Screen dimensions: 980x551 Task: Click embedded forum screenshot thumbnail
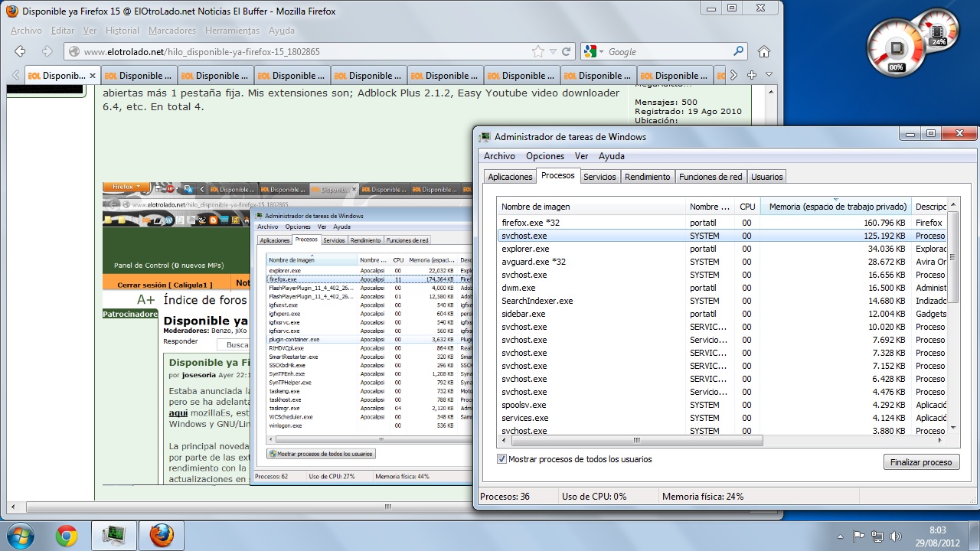coord(287,334)
